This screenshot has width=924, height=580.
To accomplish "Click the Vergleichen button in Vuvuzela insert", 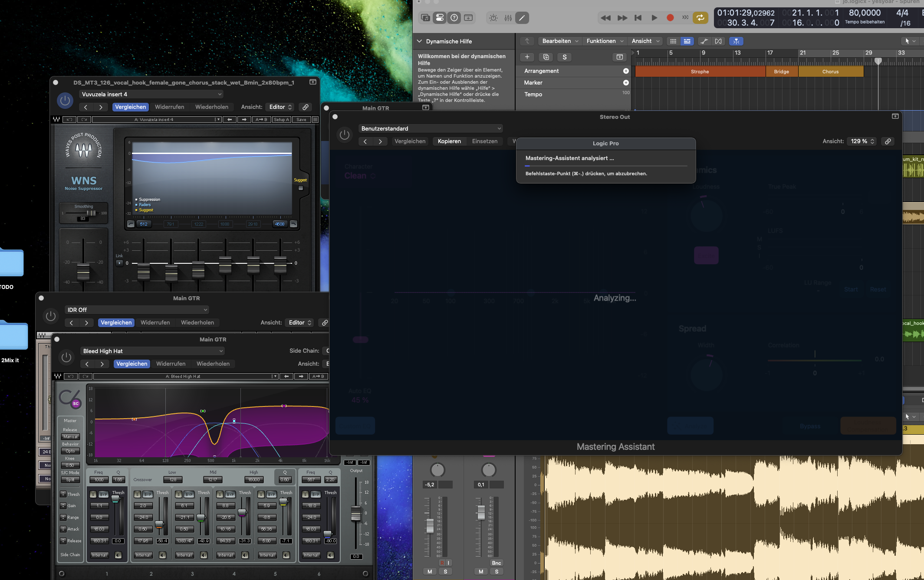I will tap(130, 107).
